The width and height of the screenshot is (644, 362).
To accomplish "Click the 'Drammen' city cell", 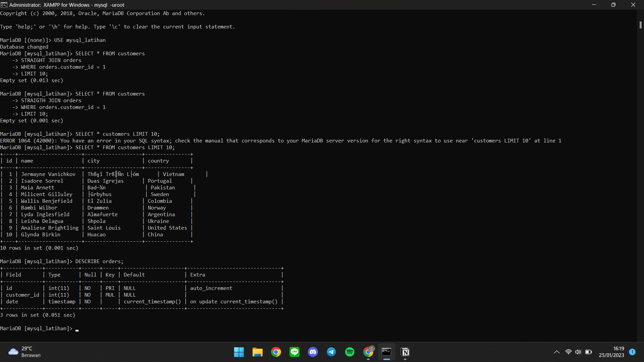I will [x=98, y=208].
